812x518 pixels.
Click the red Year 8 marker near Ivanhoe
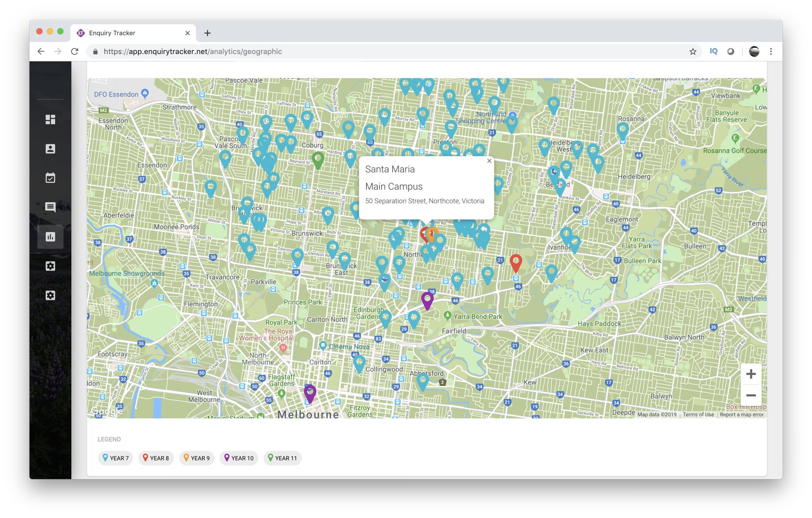516,263
